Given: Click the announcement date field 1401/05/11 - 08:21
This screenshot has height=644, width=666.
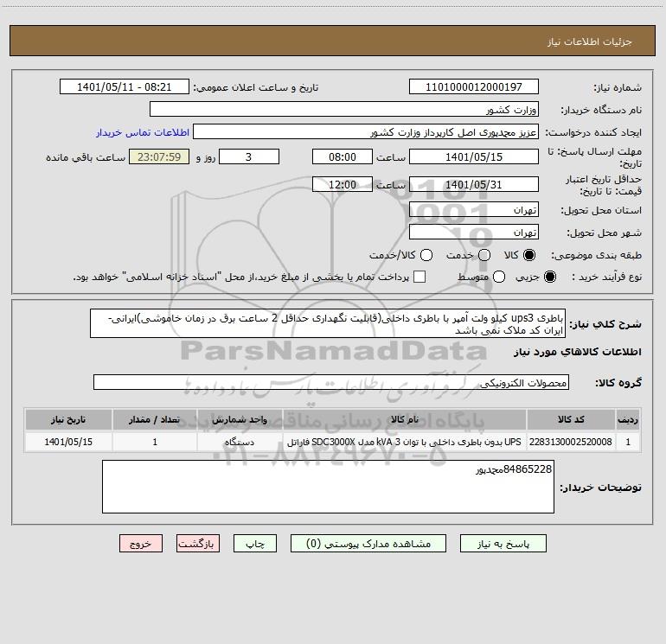Looking at the screenshot, I should 124,86.
